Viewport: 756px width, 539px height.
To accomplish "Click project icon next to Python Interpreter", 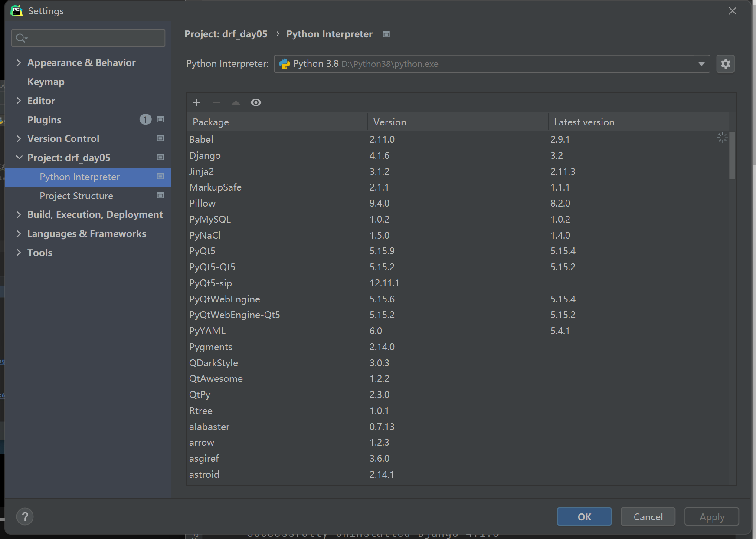I will click(160, 177).
